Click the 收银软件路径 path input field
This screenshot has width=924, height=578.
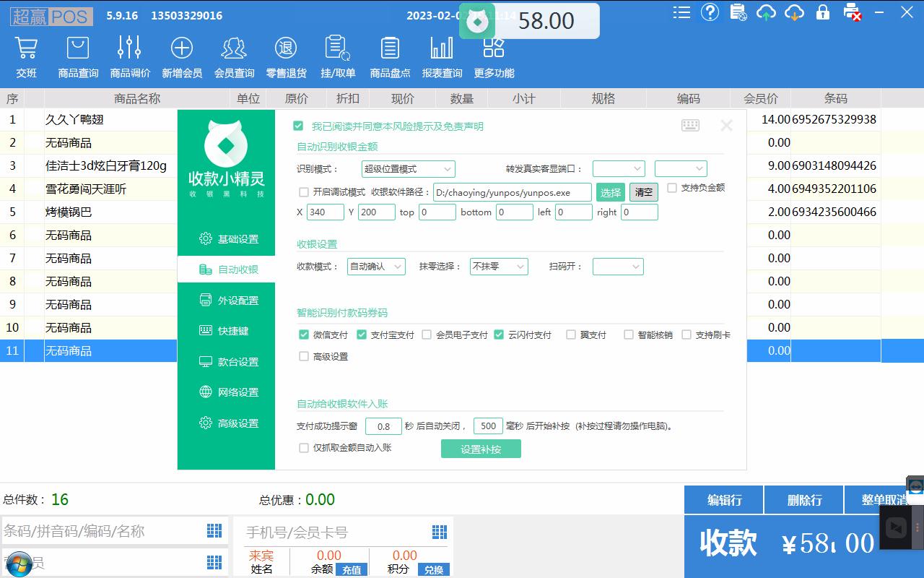tap(513, 192)
